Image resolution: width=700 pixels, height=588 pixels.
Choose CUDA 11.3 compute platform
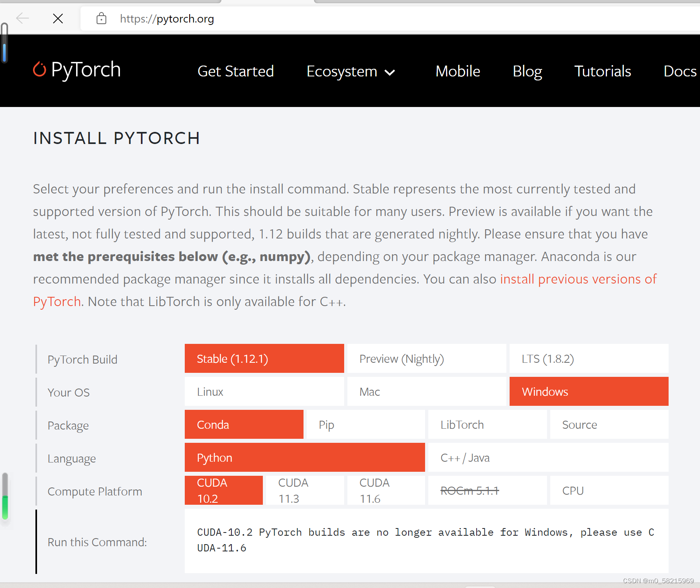(x=305, y=490)
